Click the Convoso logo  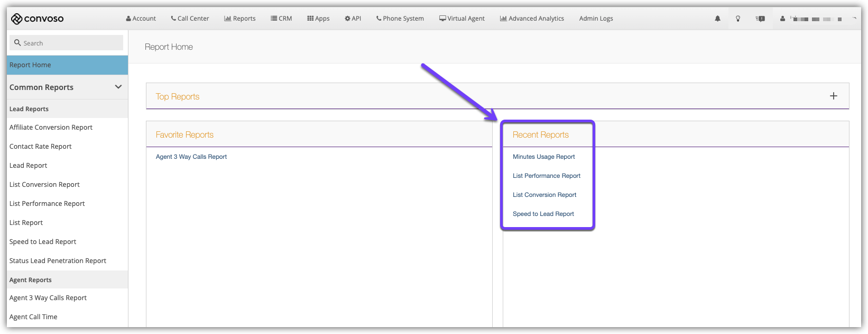click(x=37, y=19)
